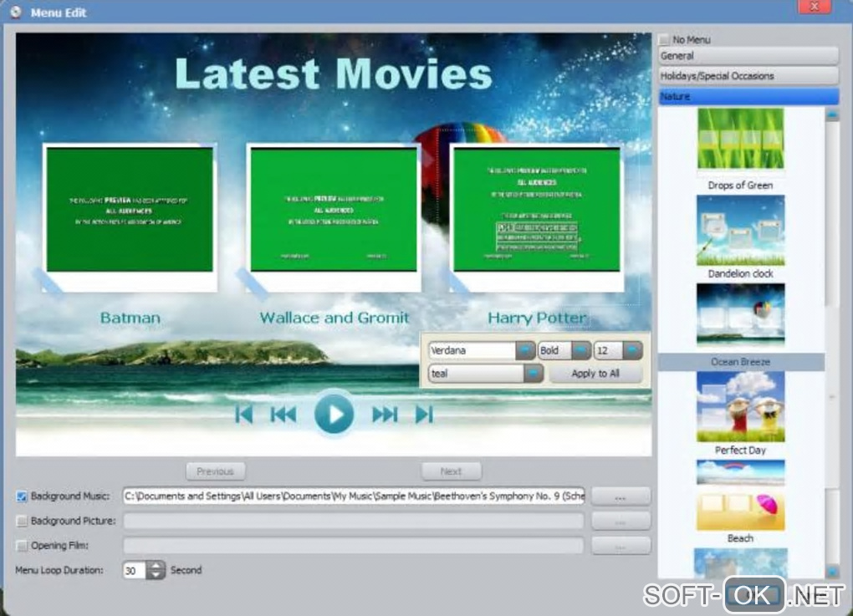Click the template list scroll-up arrow
Viewport: 853px width, 616px height.
(x=832, y=115)
